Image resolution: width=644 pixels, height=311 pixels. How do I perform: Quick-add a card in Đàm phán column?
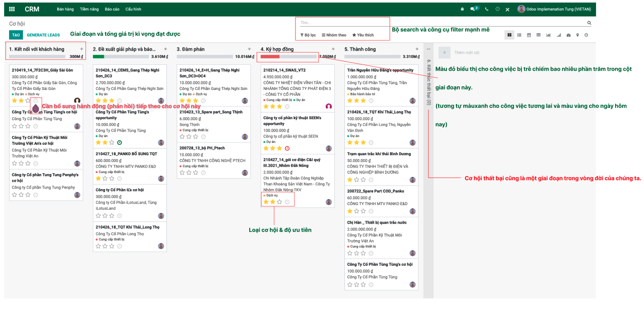pos(249,49)
